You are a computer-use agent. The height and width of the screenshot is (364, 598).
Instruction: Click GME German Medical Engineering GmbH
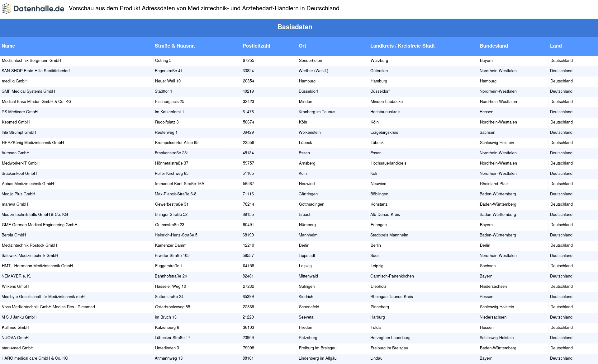pyautogui.click(x=40, y=225)
